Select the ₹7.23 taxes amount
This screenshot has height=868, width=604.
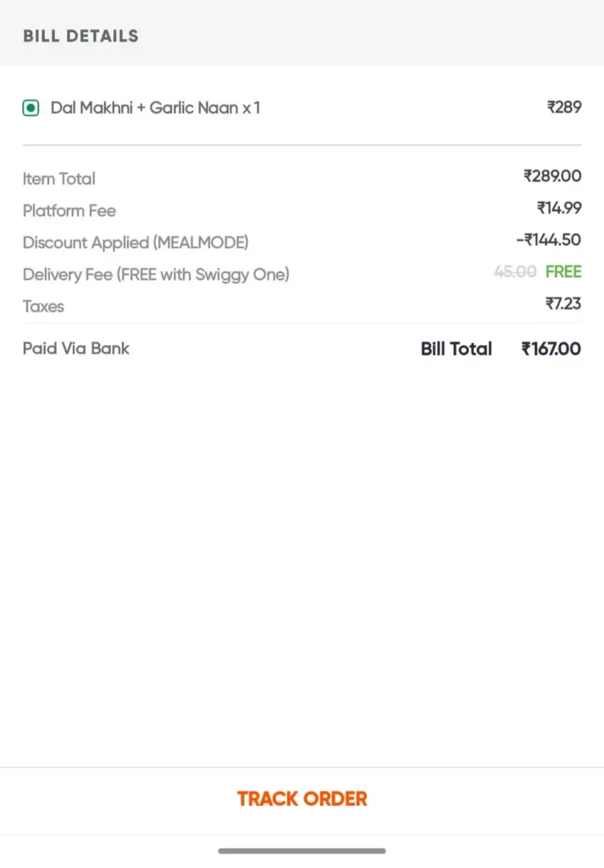click(x=563, y=303)
